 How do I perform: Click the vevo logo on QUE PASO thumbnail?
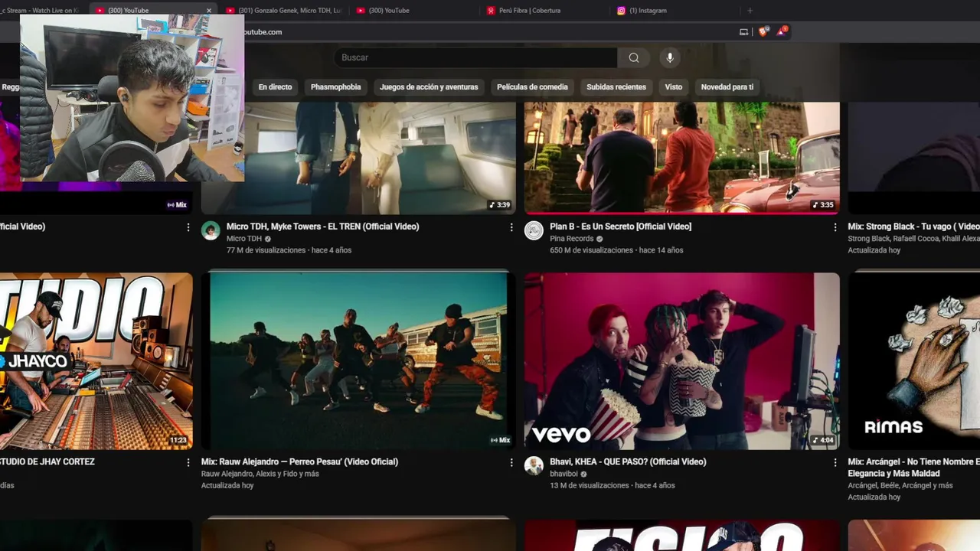click(561, 435)
